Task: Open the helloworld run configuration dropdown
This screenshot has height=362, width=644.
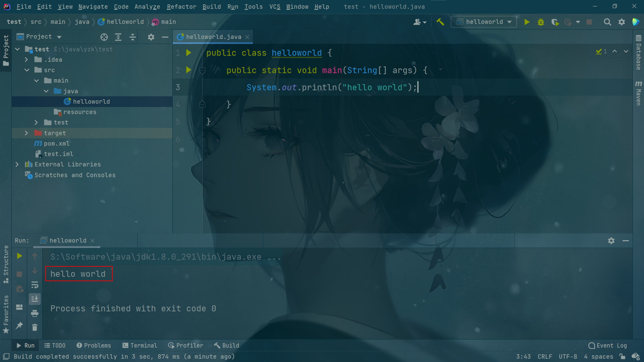Action: point(484,22)
